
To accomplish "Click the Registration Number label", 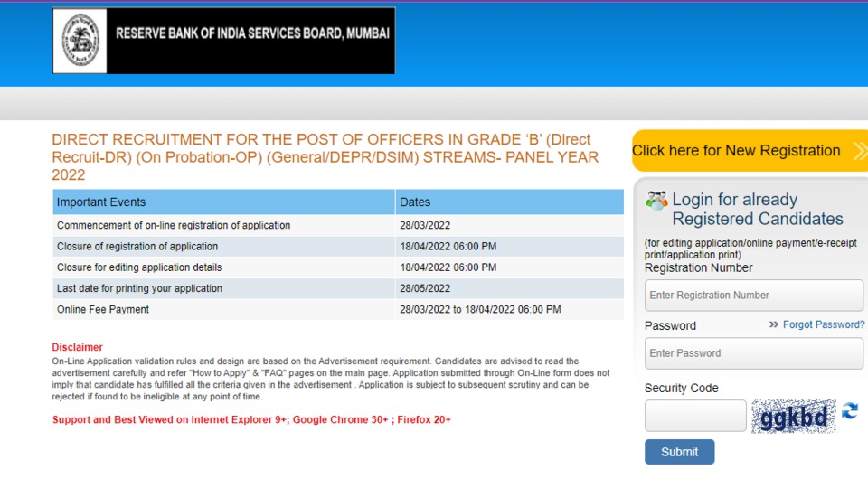I will pos(699,267).
